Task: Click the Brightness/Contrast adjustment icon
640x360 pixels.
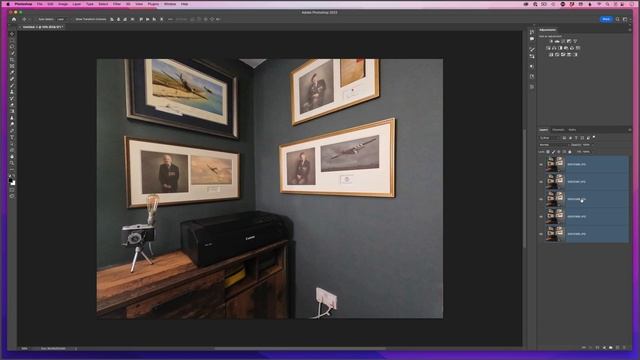Action: click(x=551, y=41)
